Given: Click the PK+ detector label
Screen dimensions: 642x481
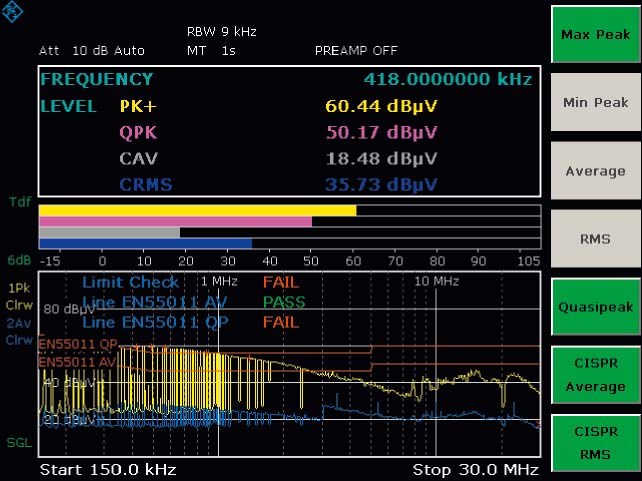Looking at the screenshot, I should [138, 106].
